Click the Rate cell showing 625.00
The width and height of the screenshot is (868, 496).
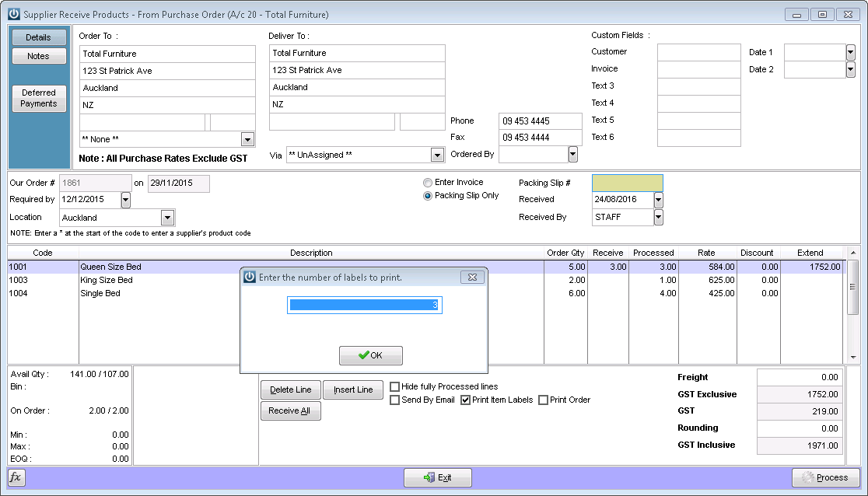pyautogui.click(x=708, y=280)
